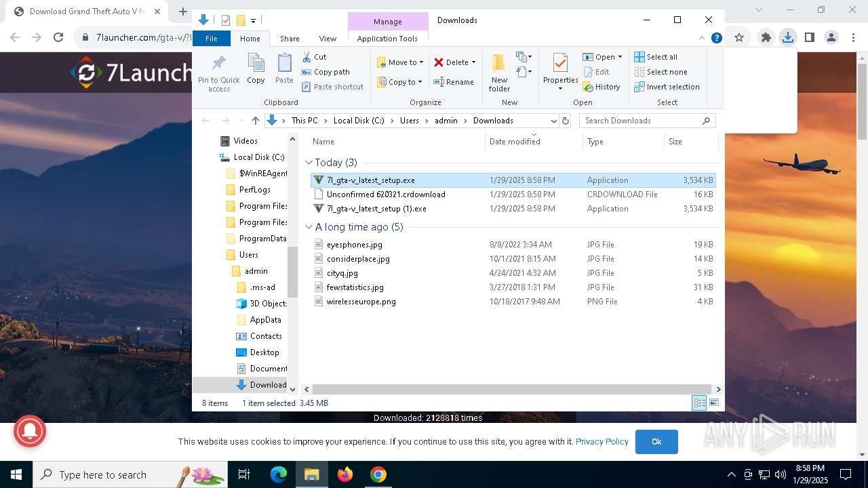The width and height of the screenshot is (868, 488).
Task: Click Users in address breadcrumb
Action: click(410, 121)
